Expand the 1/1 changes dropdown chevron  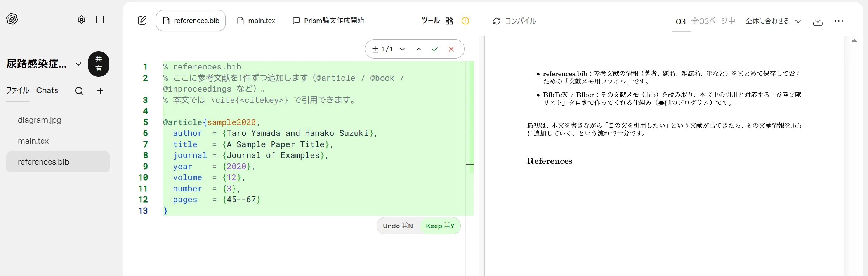coord(402,49)
